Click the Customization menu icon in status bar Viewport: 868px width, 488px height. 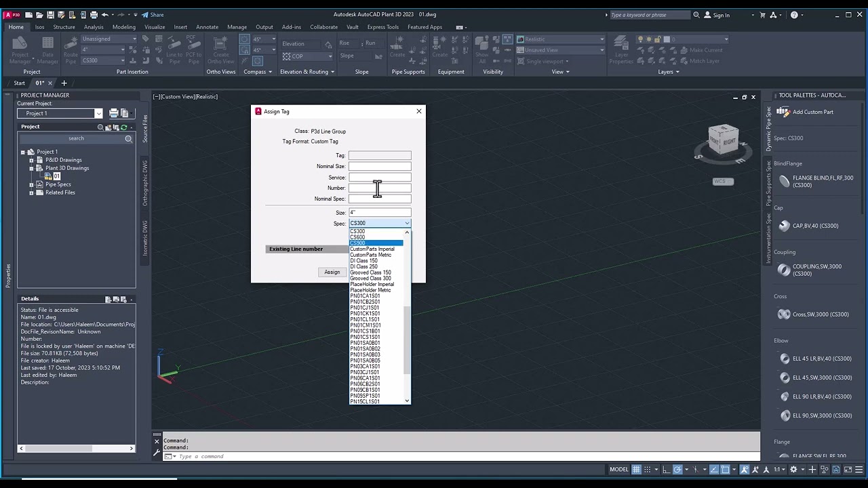[x=859, y=469]
